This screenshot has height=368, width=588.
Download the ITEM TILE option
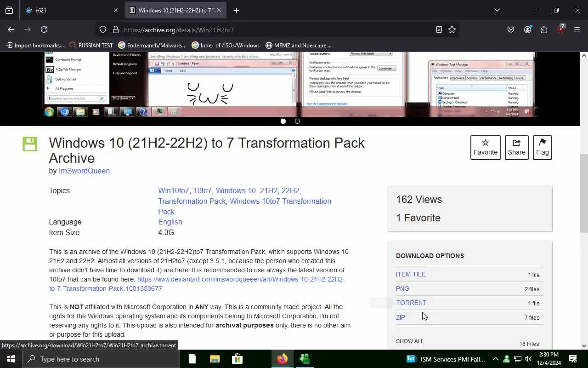(x=411, y=274)
